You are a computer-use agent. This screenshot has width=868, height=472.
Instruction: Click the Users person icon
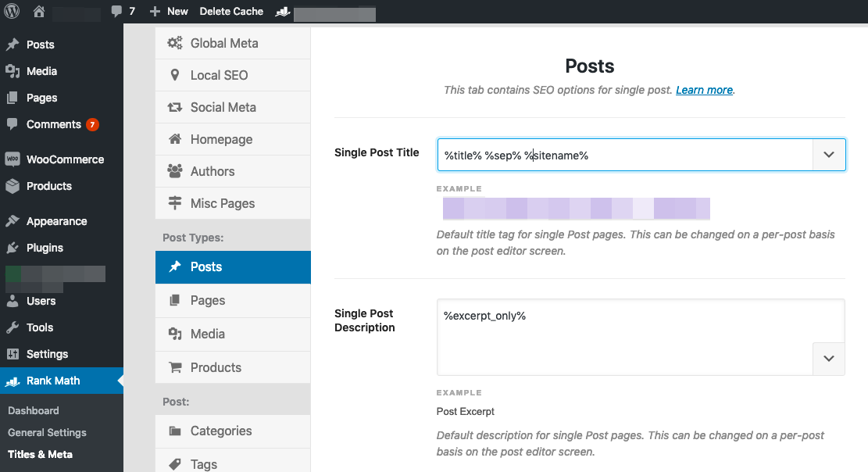tap(13, 301)
